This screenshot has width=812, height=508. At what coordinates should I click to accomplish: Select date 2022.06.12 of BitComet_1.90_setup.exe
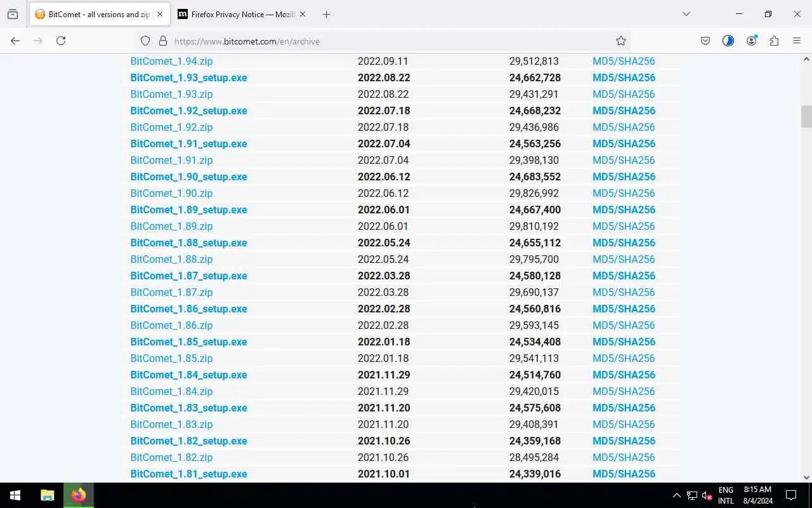coord(384,177)
